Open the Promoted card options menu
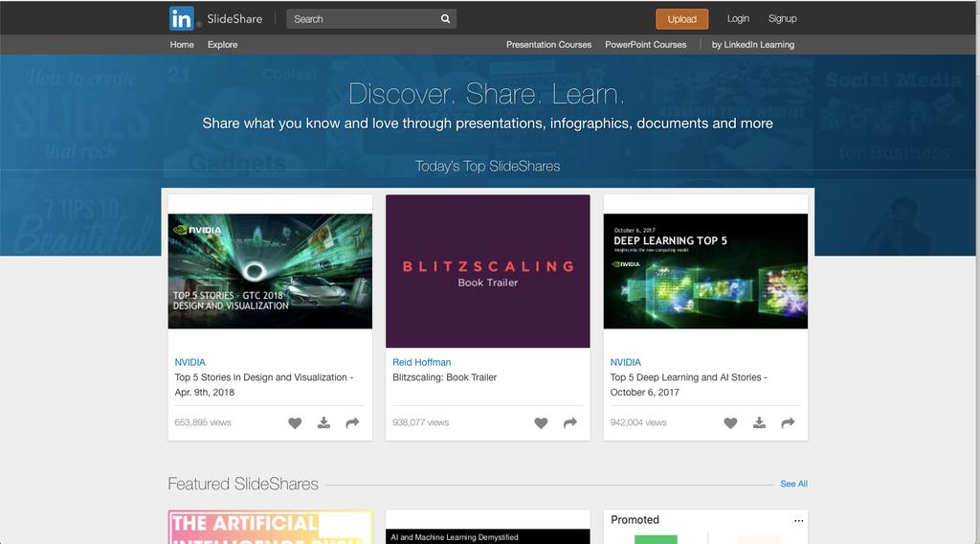Screen dimensions: 980x544 (x=799, y=520)
